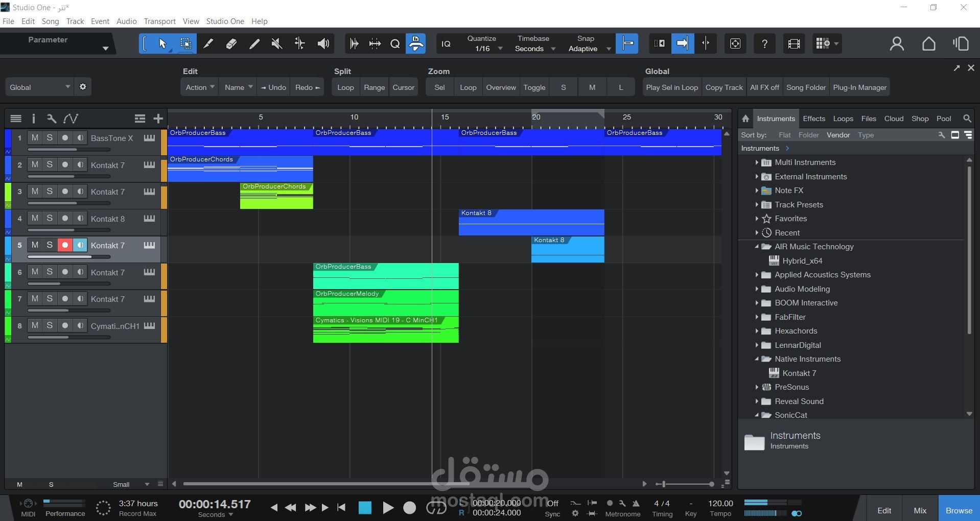Mute track 4 Kontakt 8

tap(35, 219)
